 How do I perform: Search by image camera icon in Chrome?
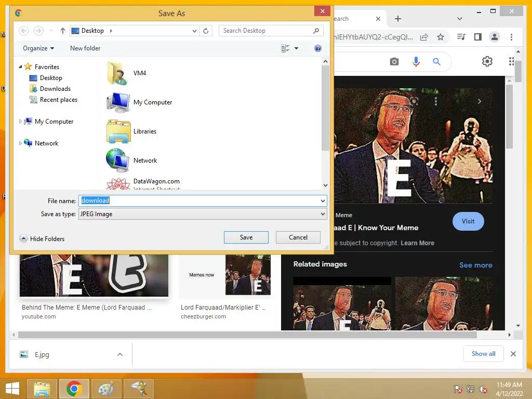coord(394,61)
